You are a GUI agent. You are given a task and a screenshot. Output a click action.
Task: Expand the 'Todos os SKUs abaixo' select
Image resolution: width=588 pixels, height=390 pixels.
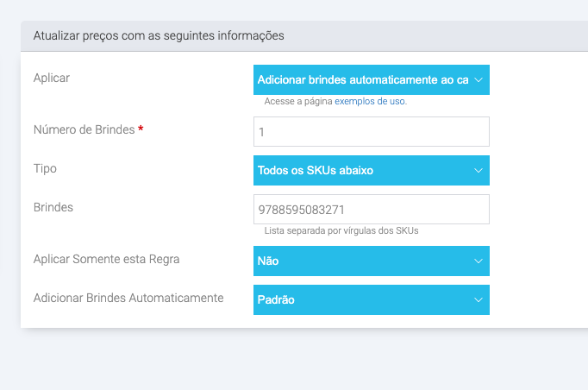362,170
